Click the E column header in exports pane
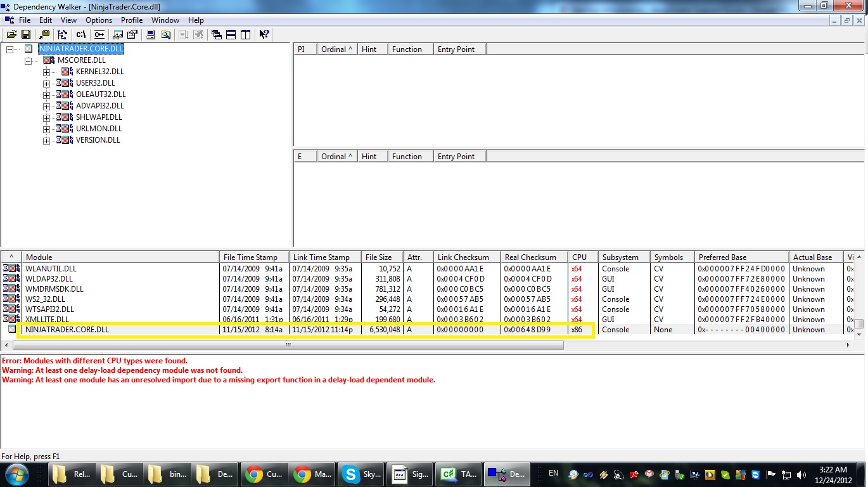The image size is (868, 487). (305, 156)
